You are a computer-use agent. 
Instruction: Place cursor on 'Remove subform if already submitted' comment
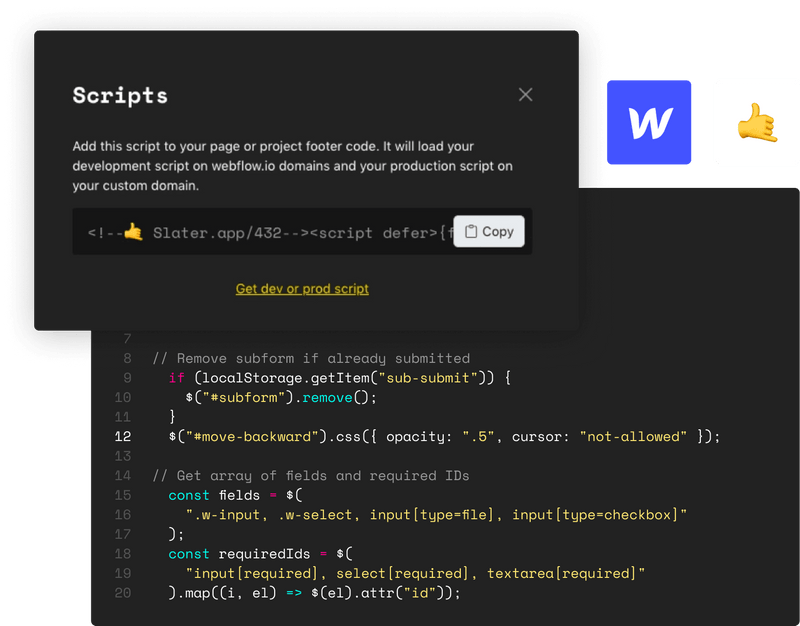(320, 358)
